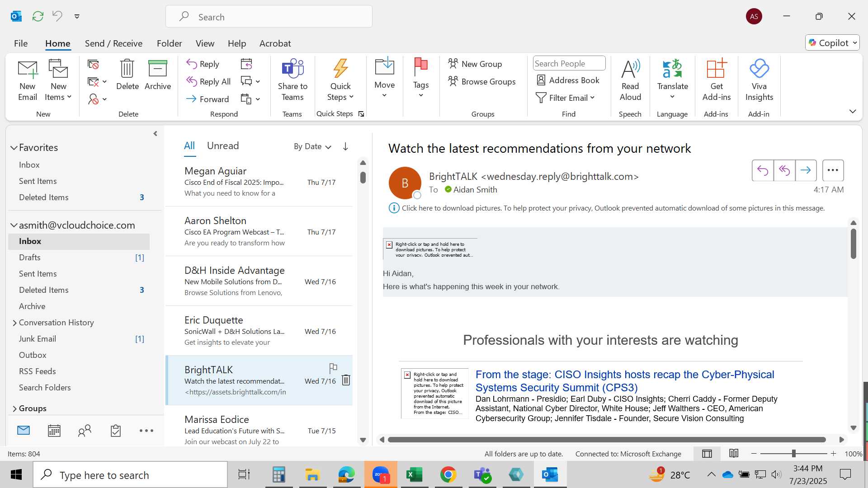868x488 pixels.
Task: Toggle the sort order arrow
Action: [345, 146]
